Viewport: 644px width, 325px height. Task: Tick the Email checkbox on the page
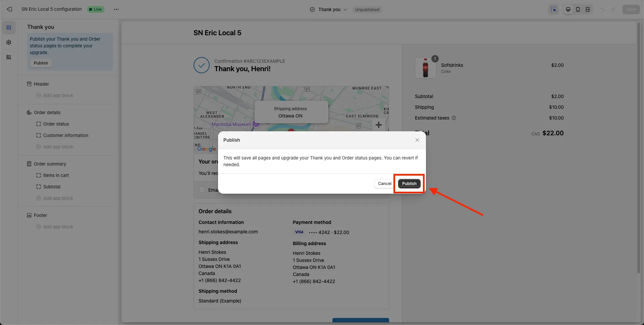[x=202, y=190]
